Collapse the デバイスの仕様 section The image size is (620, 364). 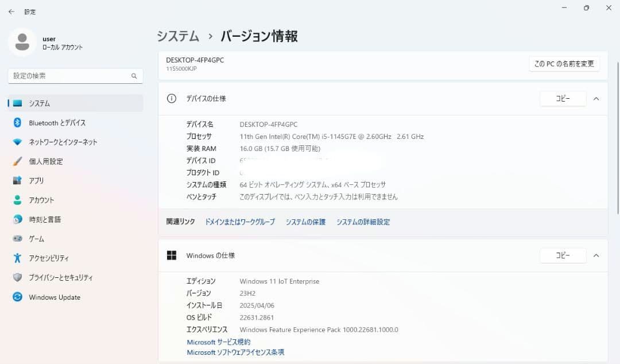[x=596, y=98]
